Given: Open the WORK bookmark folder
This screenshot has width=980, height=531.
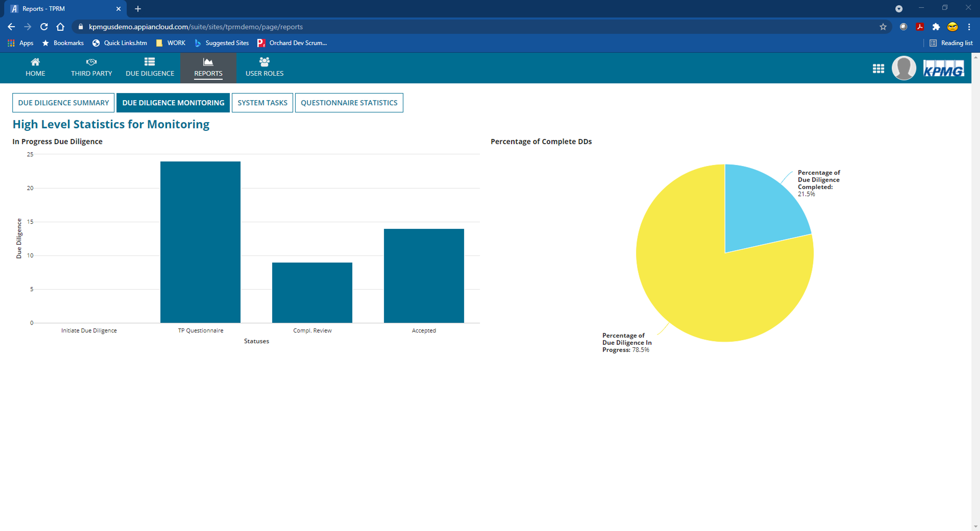Looking at the screenshot, I should click(x=171, y=43).
